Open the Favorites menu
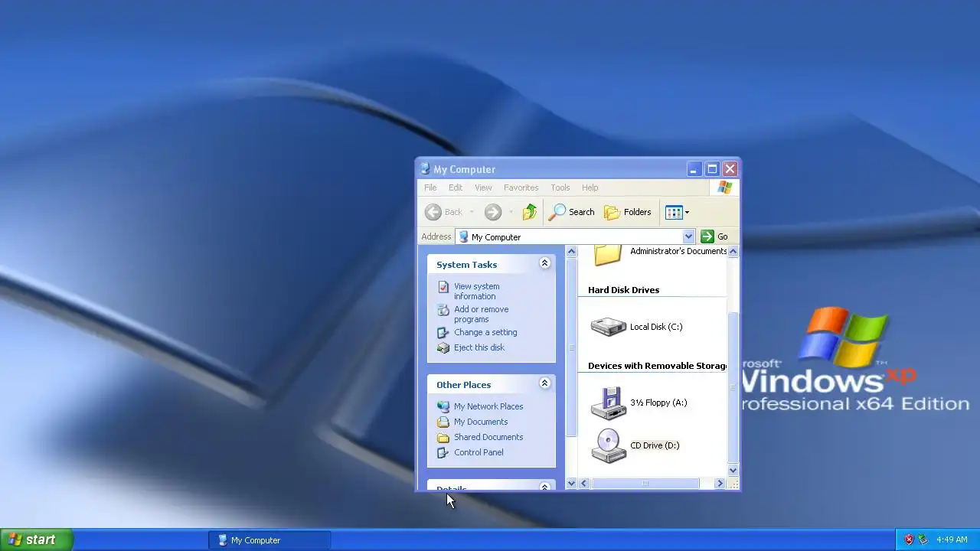The image size is (980, 551). 521,187
